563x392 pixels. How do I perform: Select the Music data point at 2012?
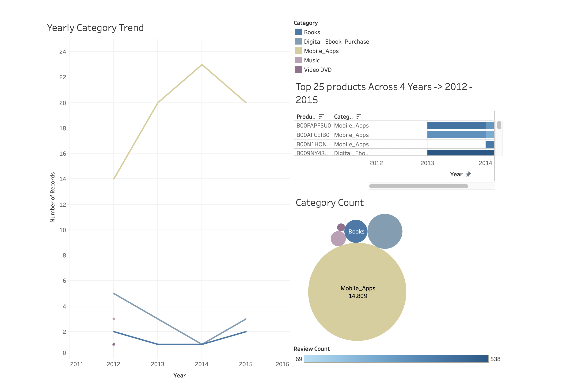(x=114, y=319)
